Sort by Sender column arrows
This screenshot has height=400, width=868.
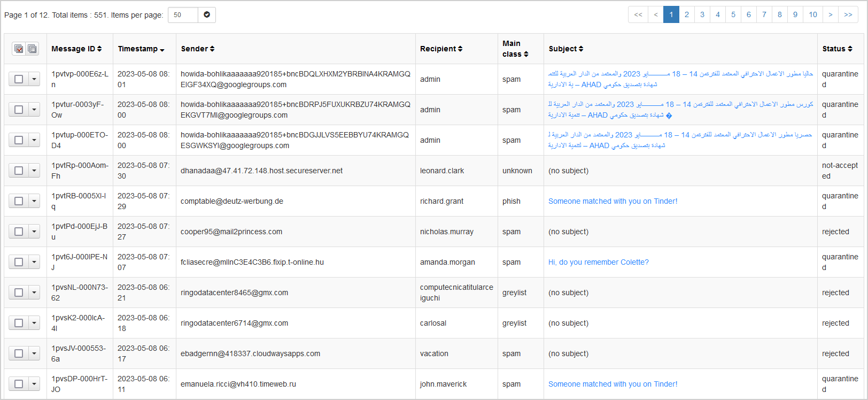212,49
